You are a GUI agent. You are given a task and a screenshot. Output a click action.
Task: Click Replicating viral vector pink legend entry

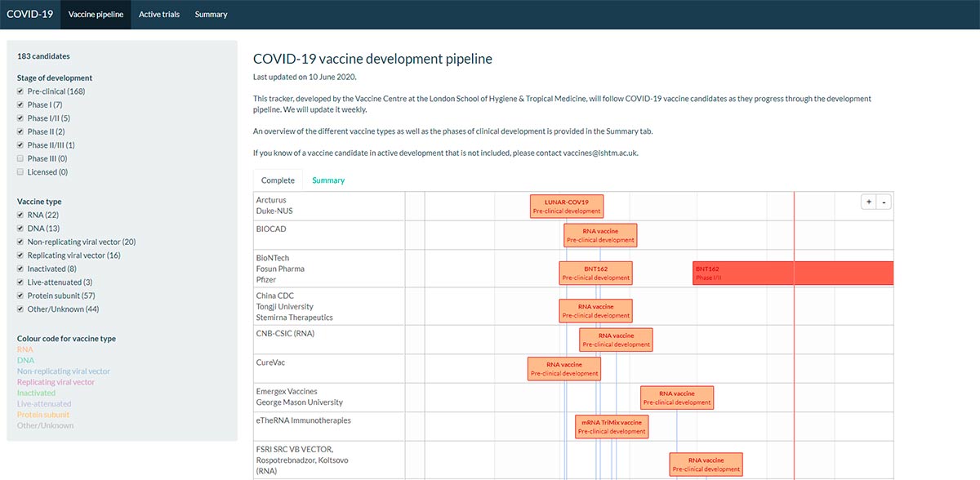click(x=56, y=382)
